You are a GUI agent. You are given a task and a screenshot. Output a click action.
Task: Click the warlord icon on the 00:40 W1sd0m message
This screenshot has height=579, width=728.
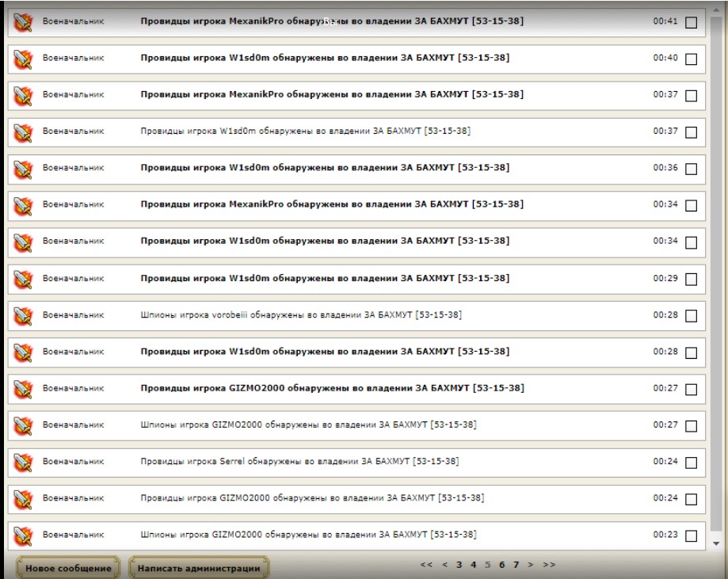pyautogui.click(x=23, y=58)
